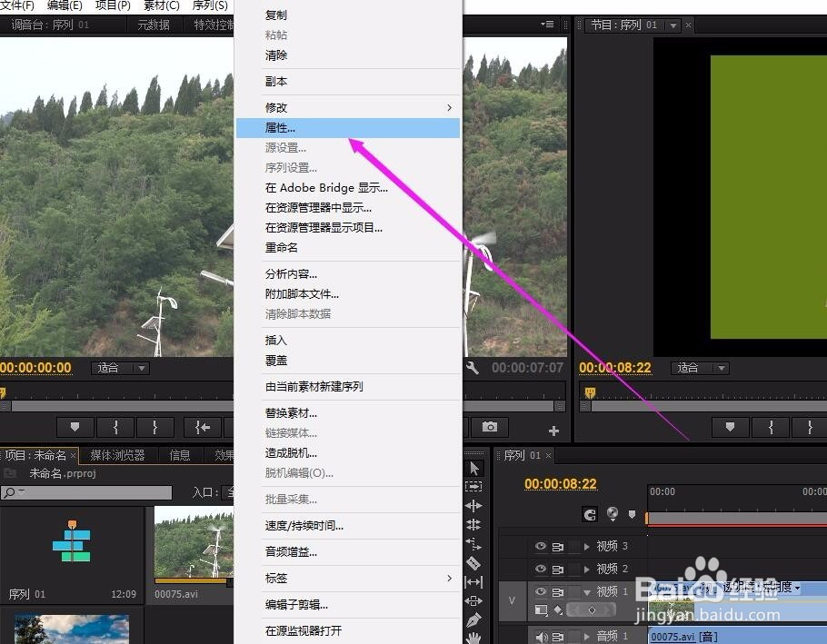Viewport: 827px width, 644px height.
Task: Click the disc chapter marker icon in timeline
Action: click(613, 513)
